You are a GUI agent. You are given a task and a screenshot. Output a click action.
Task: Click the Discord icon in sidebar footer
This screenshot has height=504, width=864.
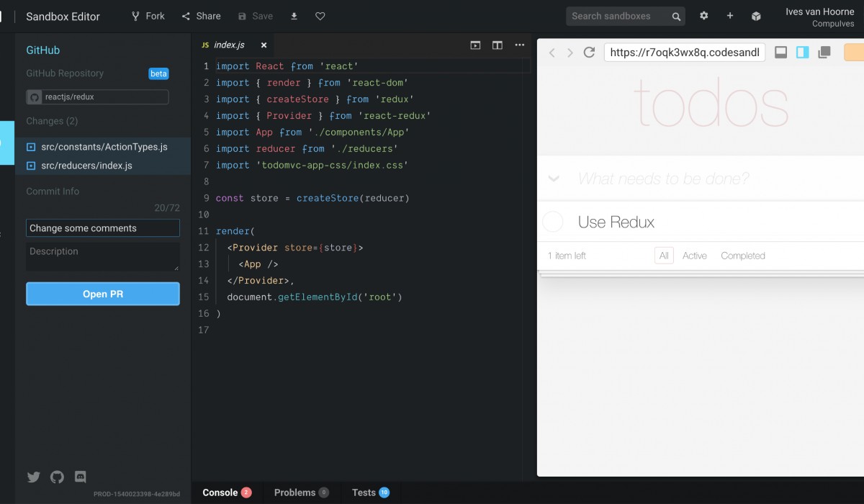coord(81,477)
